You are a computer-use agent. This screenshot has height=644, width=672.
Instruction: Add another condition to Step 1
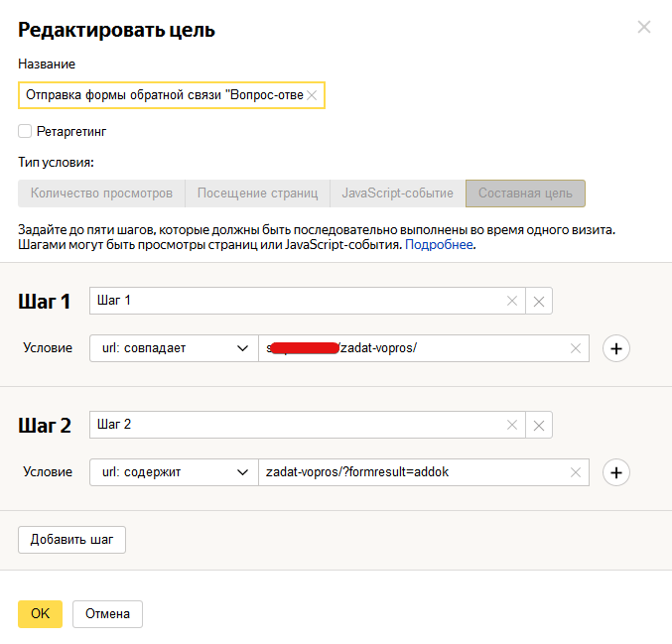616,348
